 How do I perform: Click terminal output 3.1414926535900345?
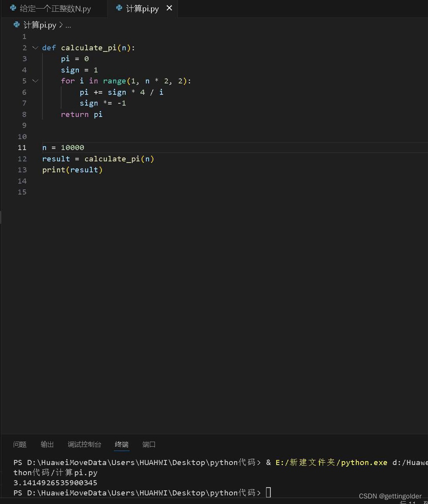click(55, 482)
